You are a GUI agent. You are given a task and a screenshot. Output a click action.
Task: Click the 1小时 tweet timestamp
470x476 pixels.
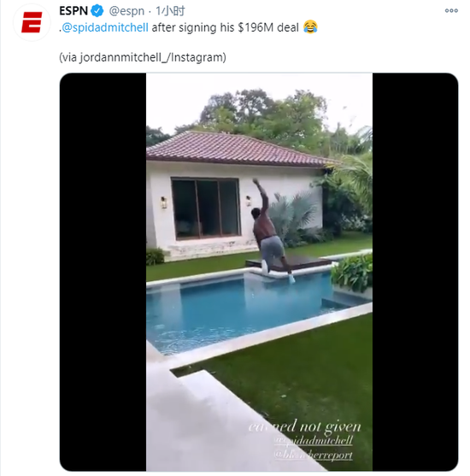pyautogui.click(x=170, y=11)
